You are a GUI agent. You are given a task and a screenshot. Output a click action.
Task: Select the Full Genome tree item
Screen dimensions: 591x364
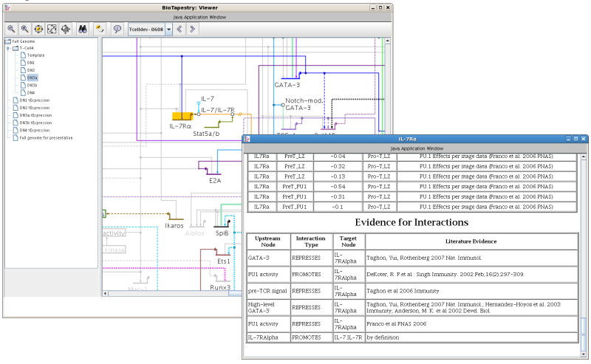[23, 41]
